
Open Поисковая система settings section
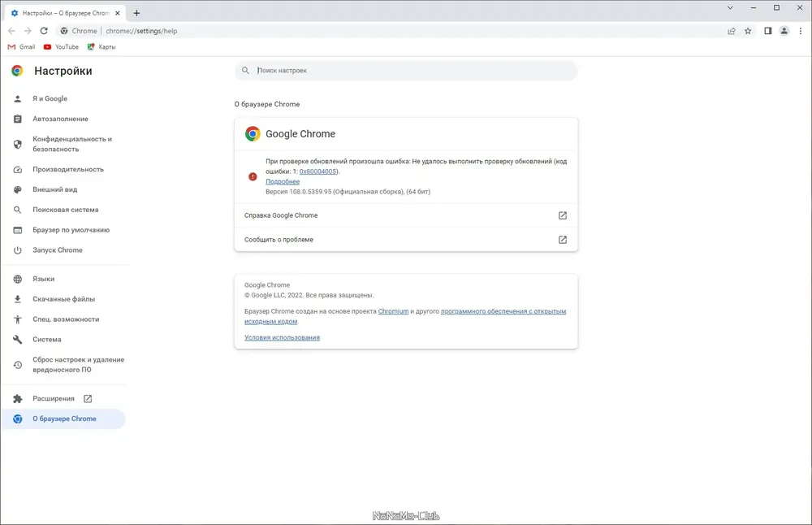63,210
